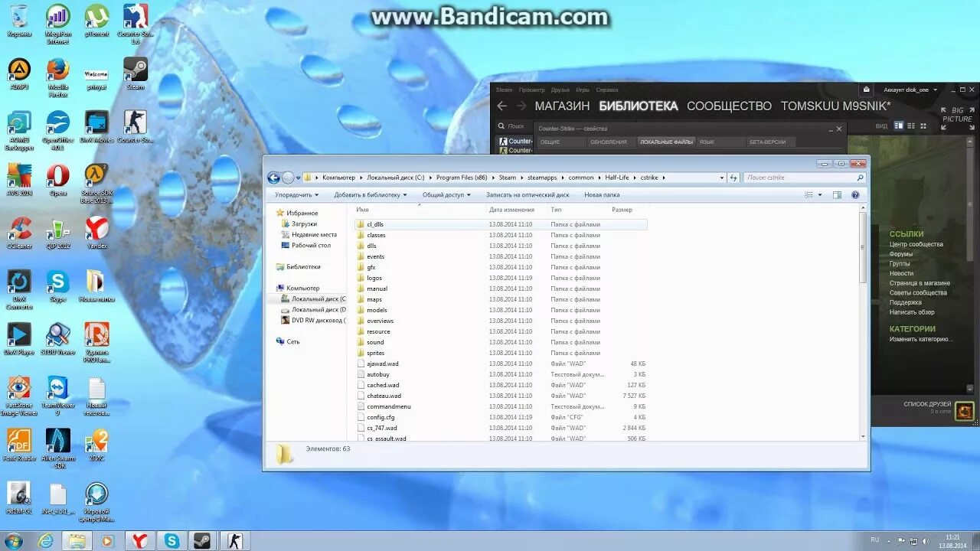Select the TeamViewer 9 desktop icon
The width and height of the screenshot is (980, 551).
57,396
